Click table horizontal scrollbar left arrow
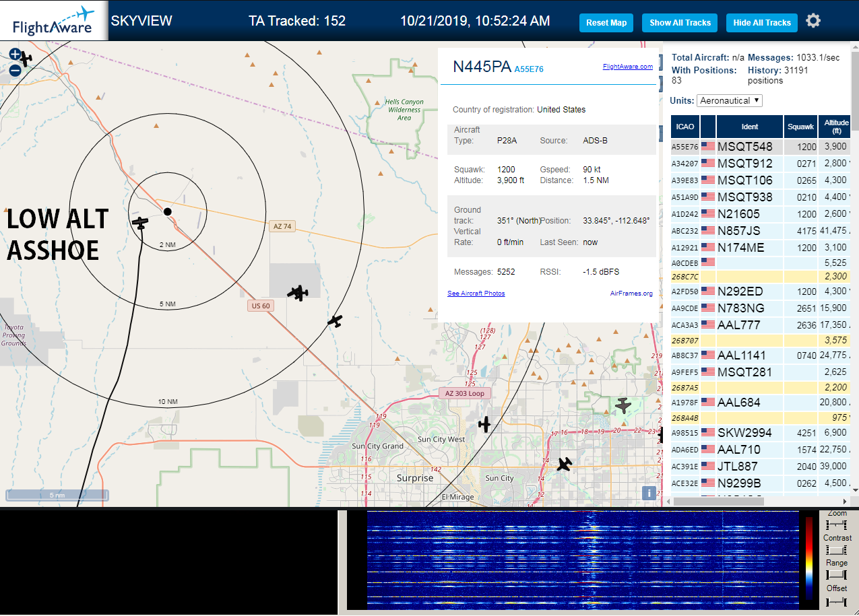This screenshot has height=616, width=859. (668, 501)
